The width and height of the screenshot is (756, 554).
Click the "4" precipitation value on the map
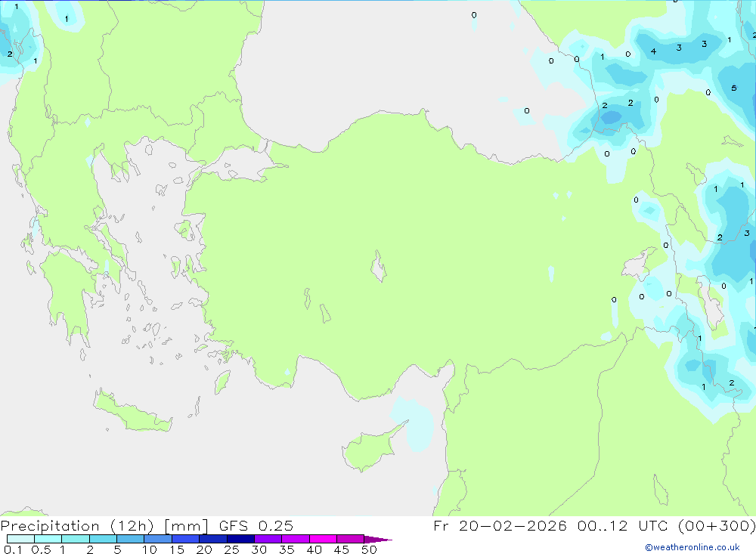(653, 51)
